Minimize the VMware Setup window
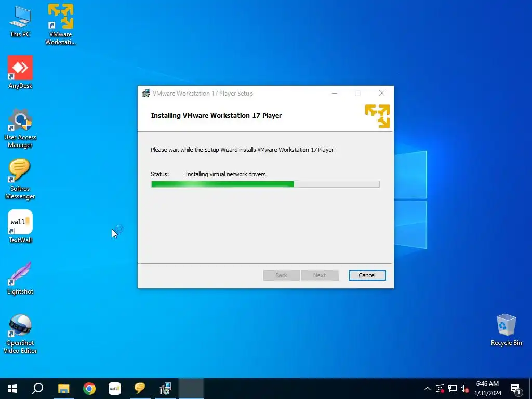The image size is (532, 399). 335,94
